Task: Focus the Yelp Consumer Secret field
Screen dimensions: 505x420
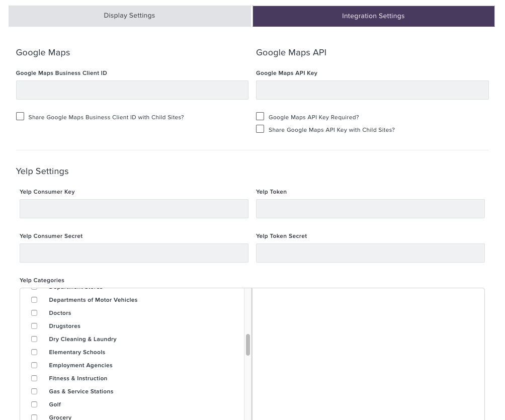Action: tap(134, 253)
